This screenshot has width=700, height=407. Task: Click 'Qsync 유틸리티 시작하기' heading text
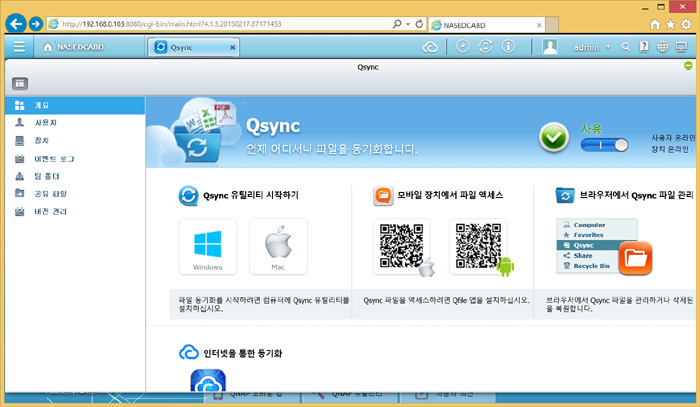[251, 195]
